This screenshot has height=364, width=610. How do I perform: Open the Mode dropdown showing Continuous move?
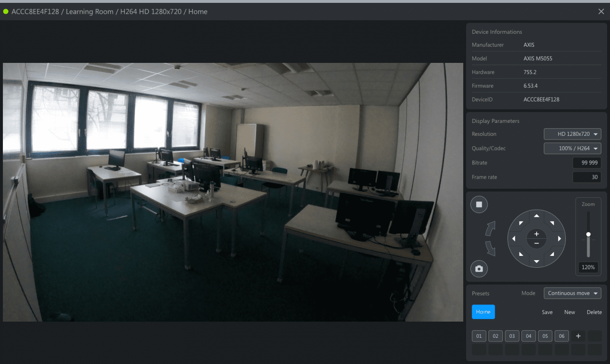(572, 293)
